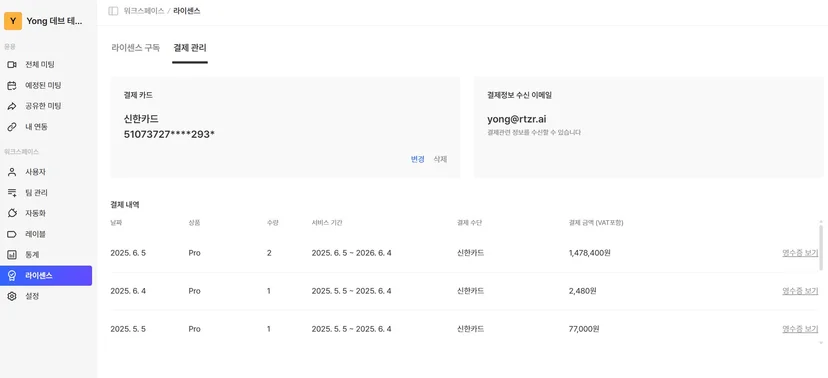Click 삭제 to delete payment card

440,159
